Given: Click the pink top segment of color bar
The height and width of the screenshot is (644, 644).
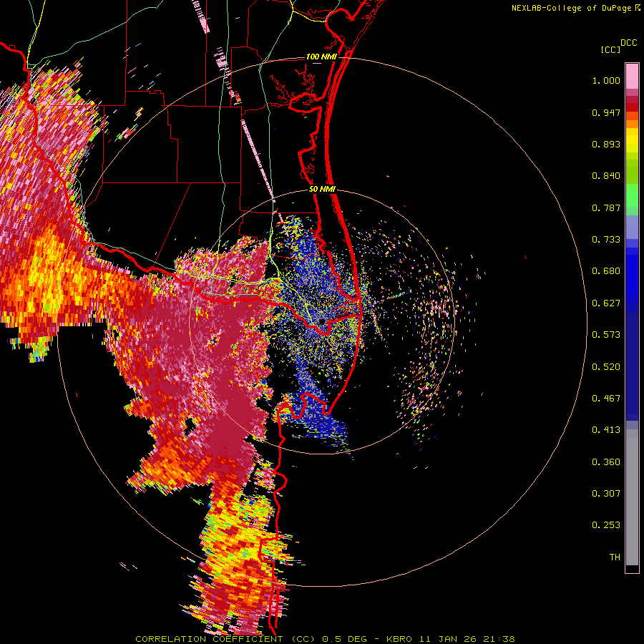Looking at the screenshot, I should point(632,77).
